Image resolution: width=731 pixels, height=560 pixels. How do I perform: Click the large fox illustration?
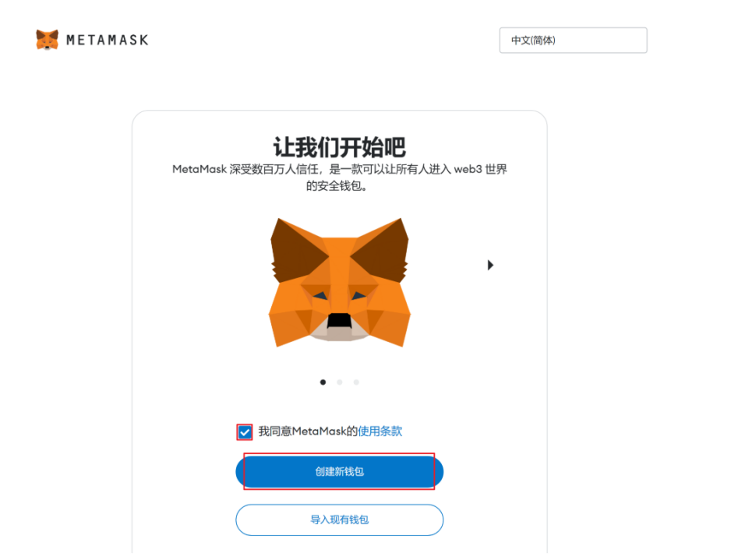click(x=340, y=282)
